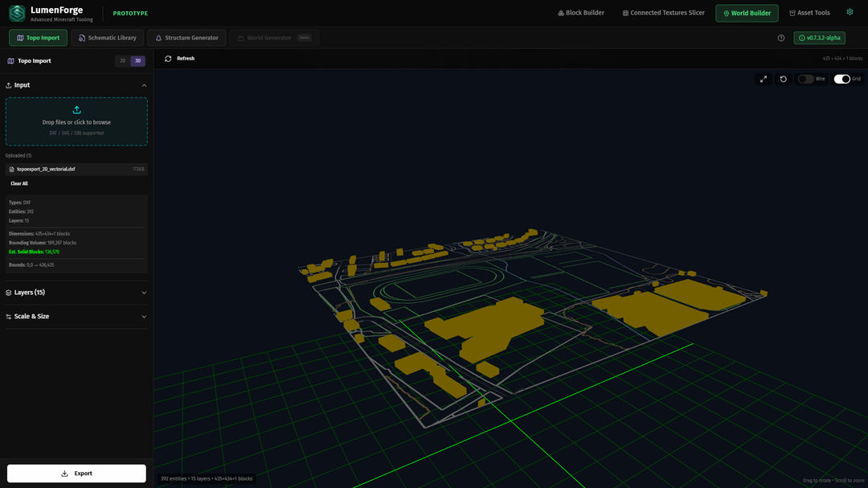Open the Schematic Library tab
This screenshot has width=868, height=488.
[107, 38]
